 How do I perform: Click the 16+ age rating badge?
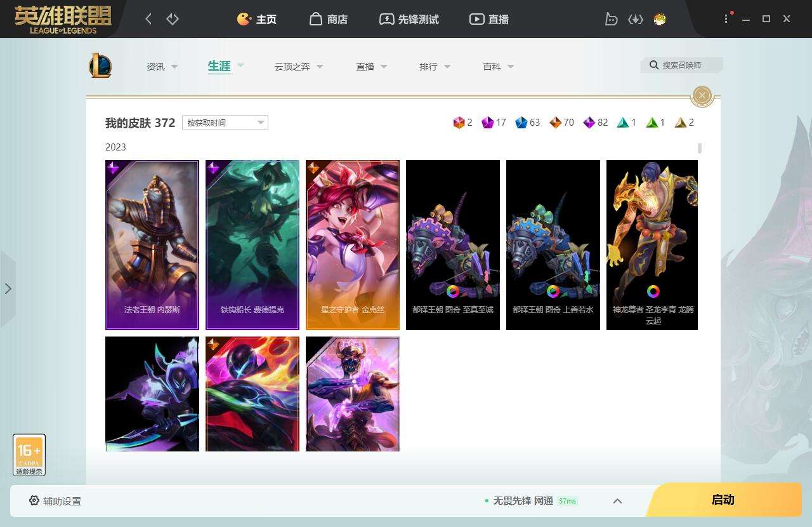click(x=29, y=455)
